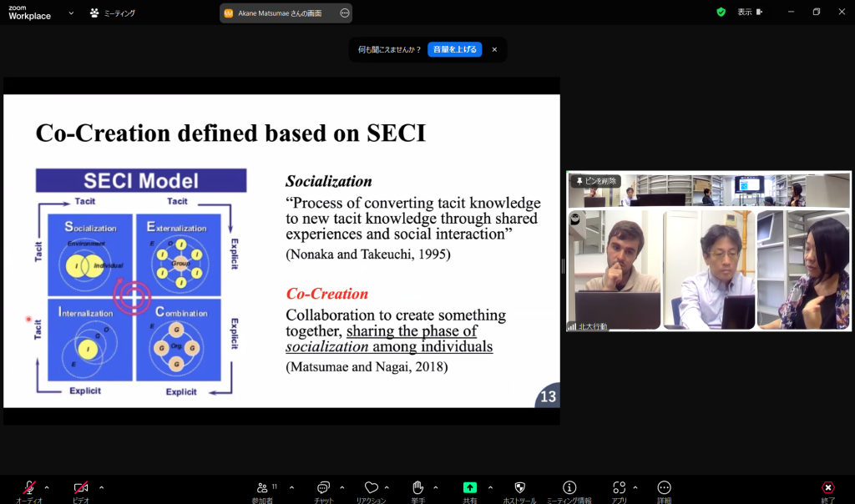Expand video options arrow next to ビデオ

(101, 487)
